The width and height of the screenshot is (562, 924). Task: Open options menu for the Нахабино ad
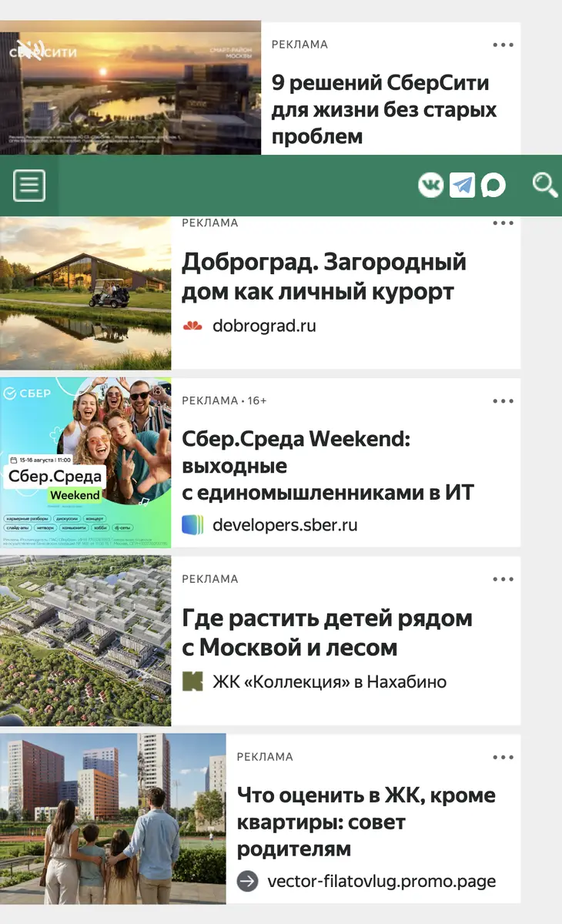503,579
